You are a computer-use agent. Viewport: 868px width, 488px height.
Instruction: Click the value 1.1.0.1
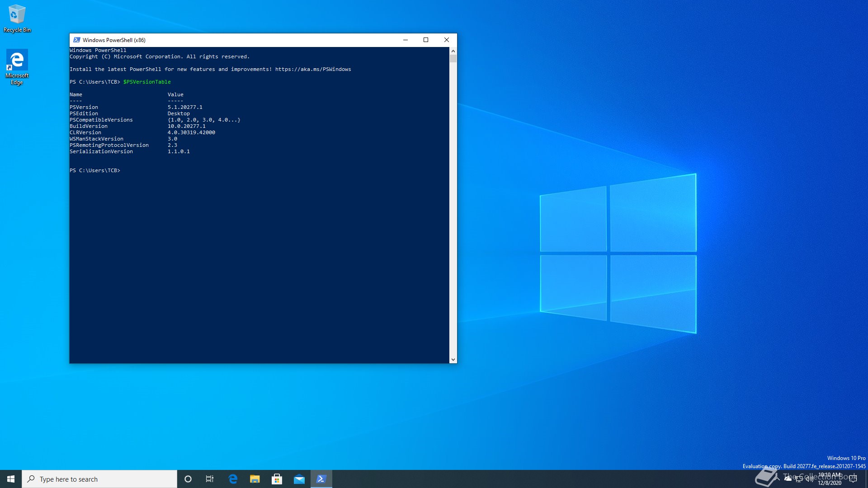click(179, 151)
